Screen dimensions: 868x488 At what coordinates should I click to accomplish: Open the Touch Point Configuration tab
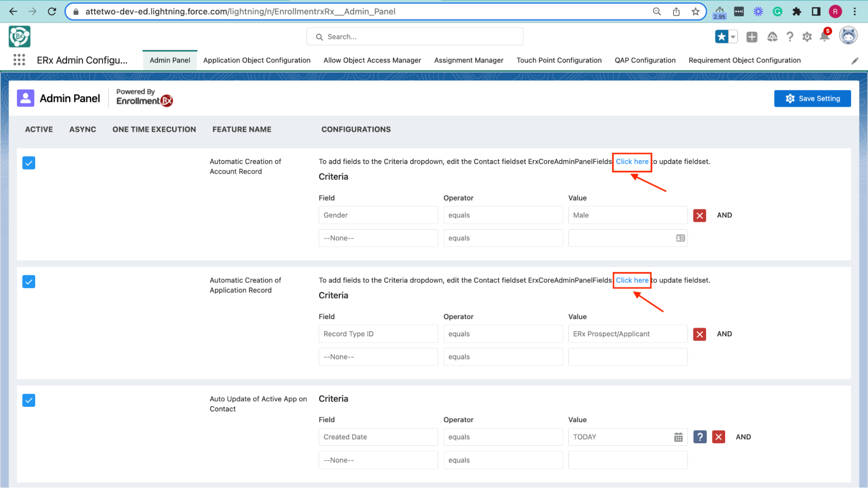click(x=559, y=60)
